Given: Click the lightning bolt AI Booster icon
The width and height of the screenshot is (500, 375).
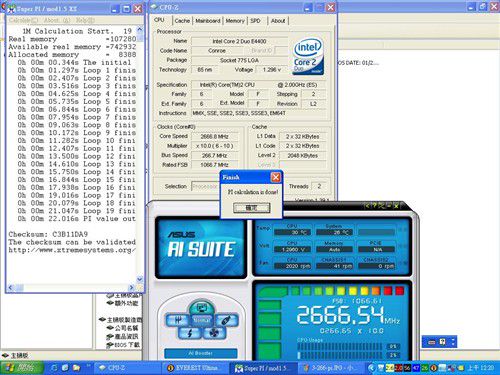Looking at the screenshot, I should 190,333.
